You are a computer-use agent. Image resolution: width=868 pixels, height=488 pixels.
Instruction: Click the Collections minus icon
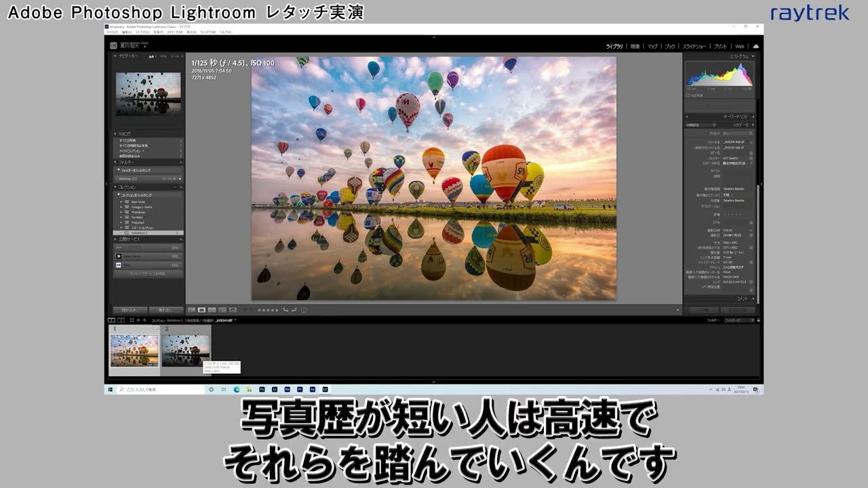(x=175, y=187)
